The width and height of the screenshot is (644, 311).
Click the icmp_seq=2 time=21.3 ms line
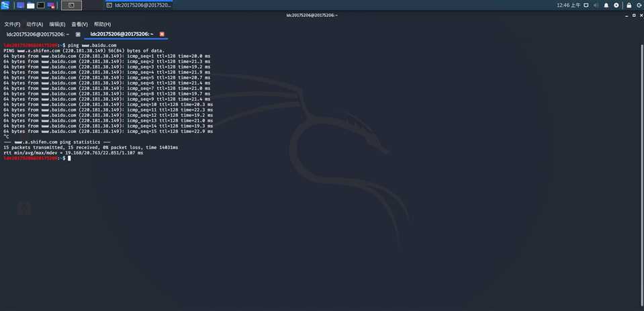pyautogui.click(x=107, y=61)
